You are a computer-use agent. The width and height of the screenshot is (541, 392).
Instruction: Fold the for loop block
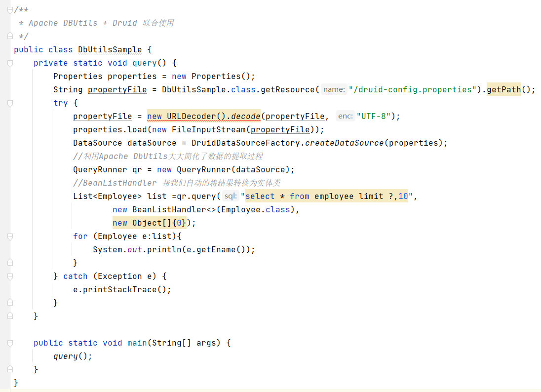[10, 236]
